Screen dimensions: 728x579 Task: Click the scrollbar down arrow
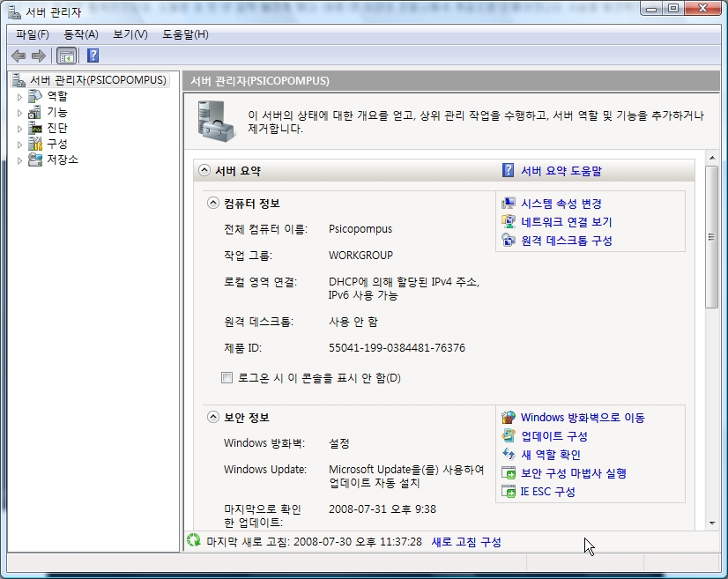pyautogui.click(x=712, y=523)
